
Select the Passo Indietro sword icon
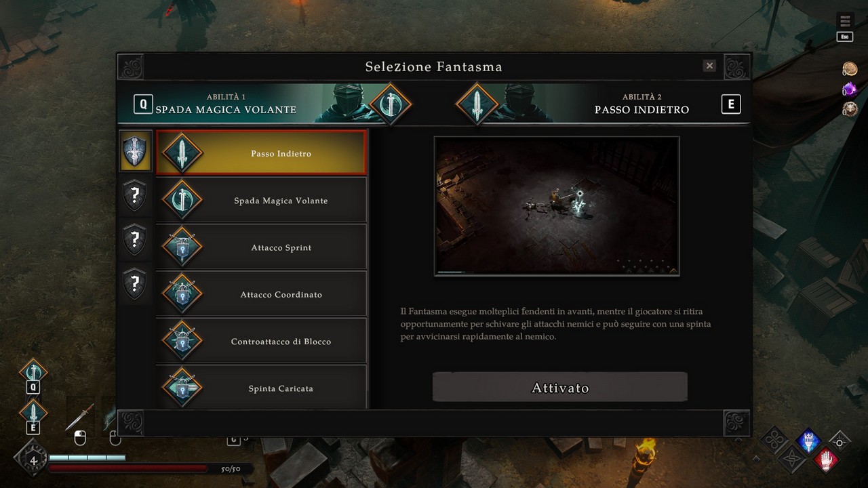pyautogui.click(x=182, y=153)
